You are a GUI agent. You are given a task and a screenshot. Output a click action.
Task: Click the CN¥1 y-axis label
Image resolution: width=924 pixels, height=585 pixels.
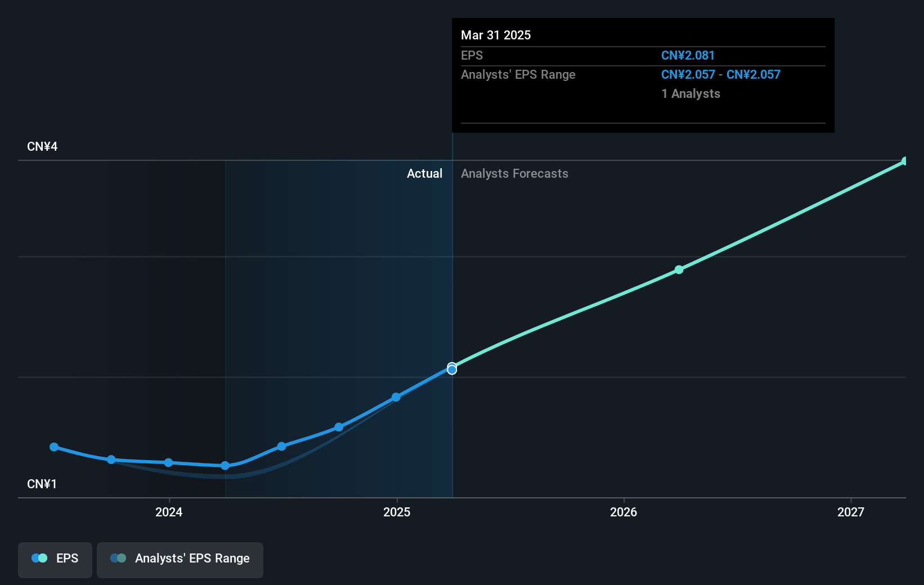(42, 484)
